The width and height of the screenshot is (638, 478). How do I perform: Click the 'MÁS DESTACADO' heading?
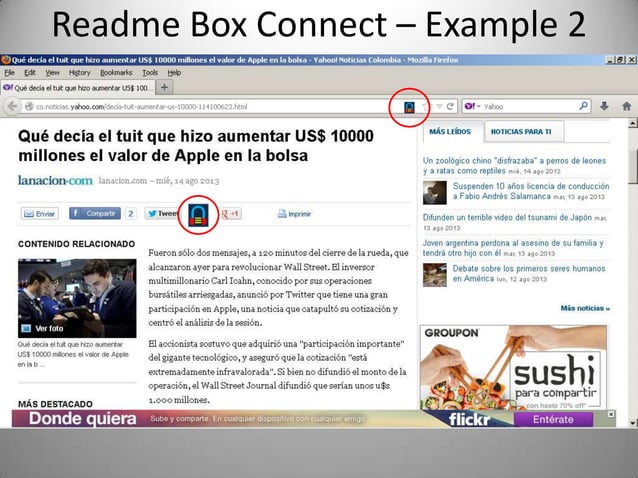click(x=55, y=404)
